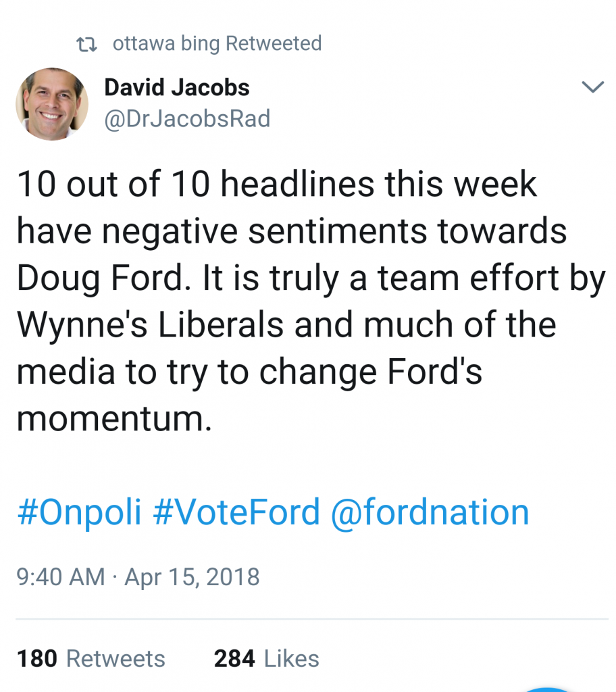The height and width of the screenshot is (692, 616).
Task: Click the number 284 in the likes count
Action: (234, 658)
